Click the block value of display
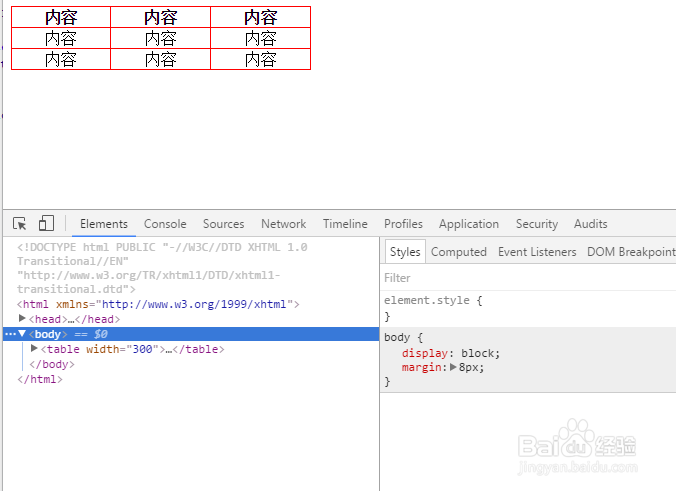The height and width of the screenshot is (491, 676). tap(477, 353)
